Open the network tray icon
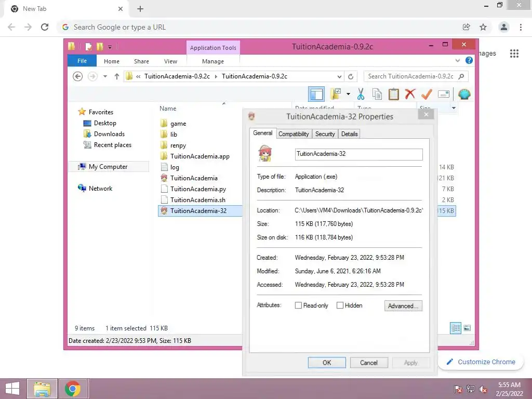Screen dimensions: 532x399 471,389
